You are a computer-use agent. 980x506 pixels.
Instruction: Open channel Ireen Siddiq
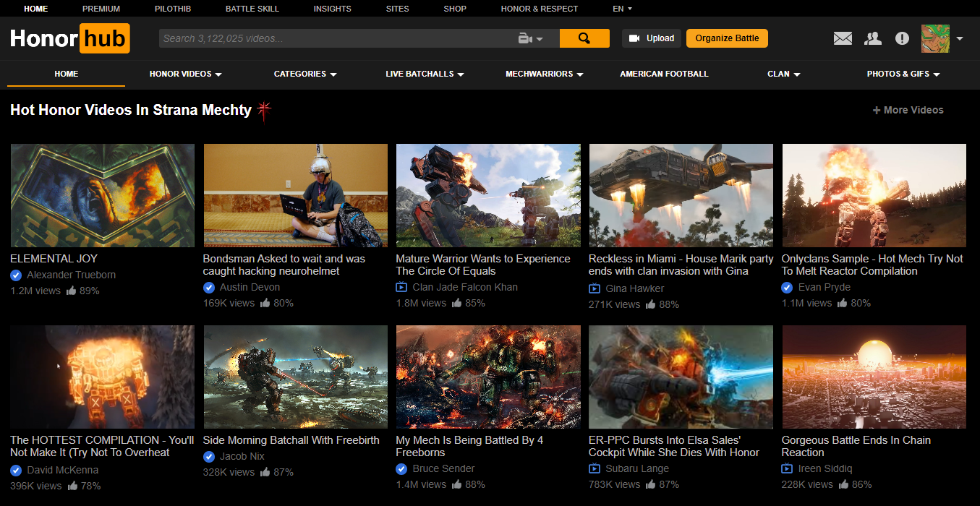[825, 468]
